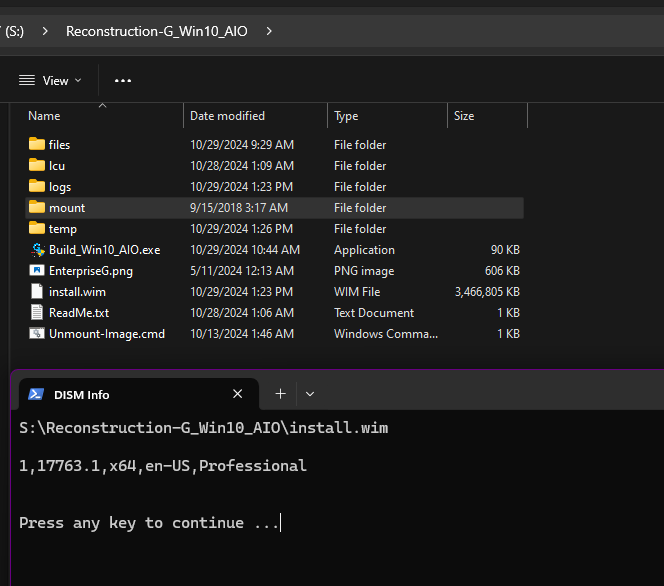The height and width of the screenshot is (586, 664).
Task: Click the PowerShell icon in DISM Info tab
Action: [36, 394]
